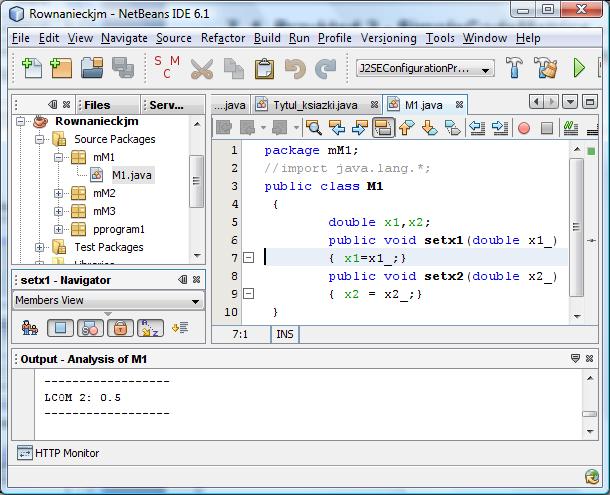Screen dimensions: 610x495
Task: Click the New Project toolbar icon
Action: coord(61,68)
